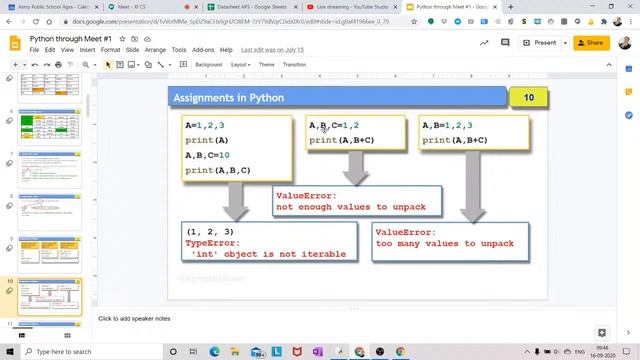
Task: Activate paint format tool
Action: pyautogui.click(x=70, y=64)
